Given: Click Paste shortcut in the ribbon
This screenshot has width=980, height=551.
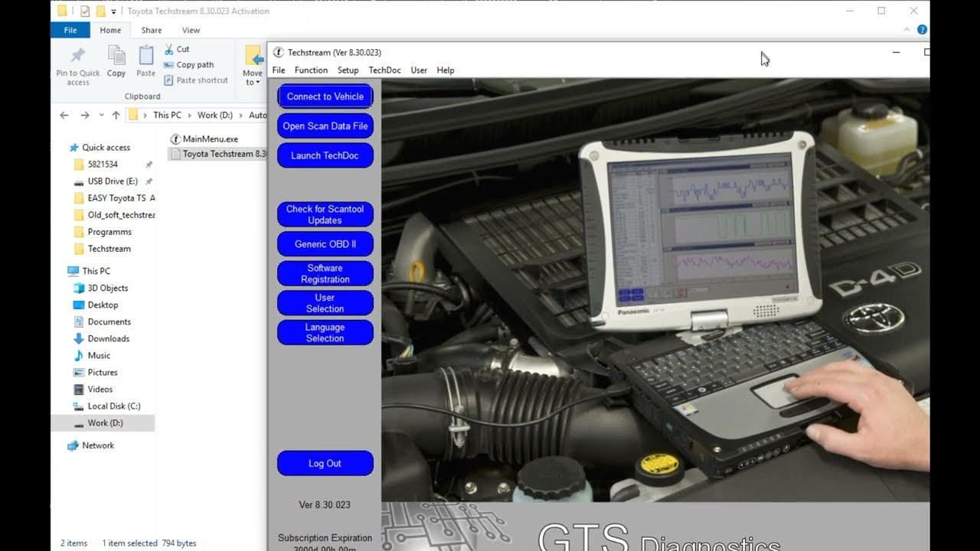Looking at the screenshot, I should click(196, 80).
